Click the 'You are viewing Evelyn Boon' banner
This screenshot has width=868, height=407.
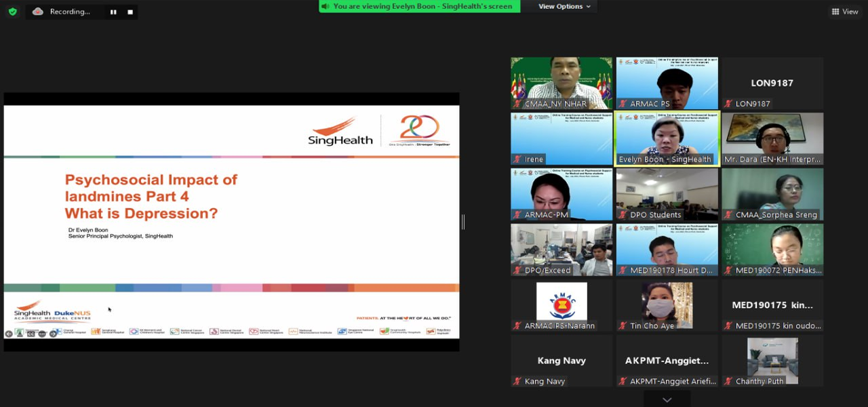(419, 6)
